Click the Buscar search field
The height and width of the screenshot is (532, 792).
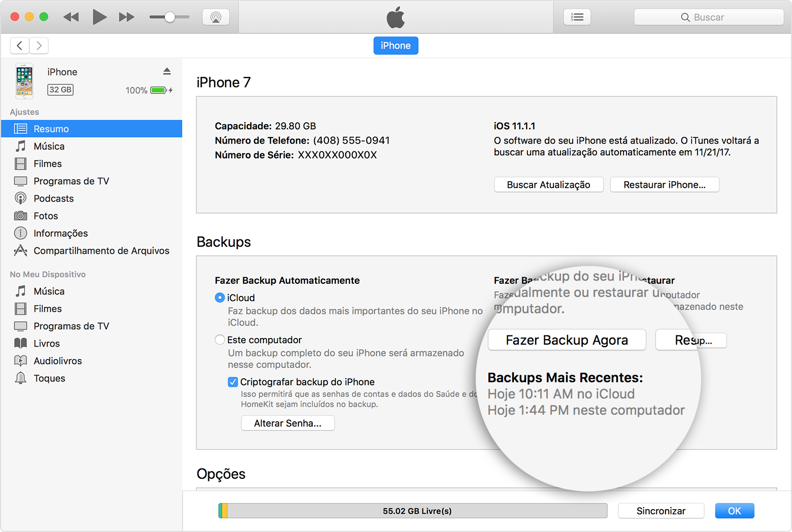709,17
